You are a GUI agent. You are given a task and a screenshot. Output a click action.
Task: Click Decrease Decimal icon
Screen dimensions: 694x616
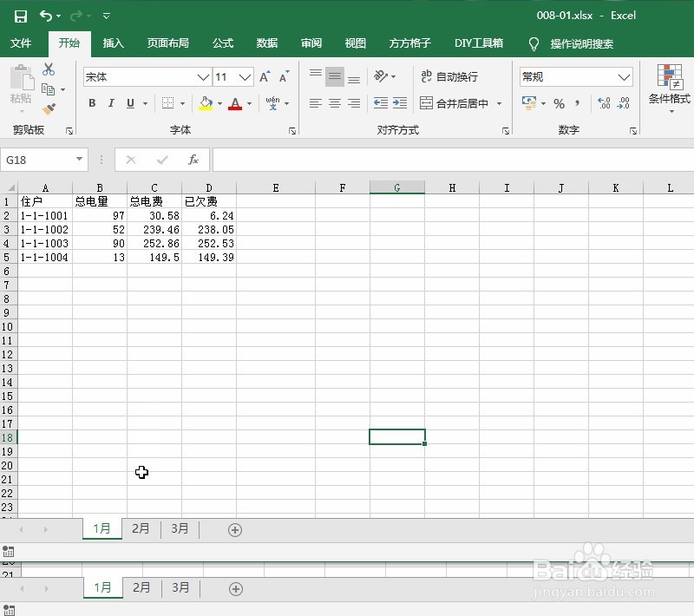pos(623,103)
